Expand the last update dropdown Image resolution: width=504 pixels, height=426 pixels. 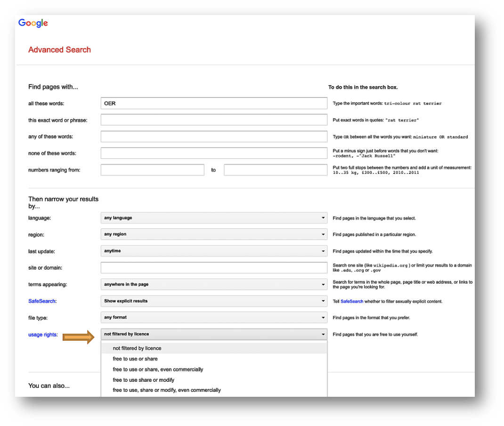[x=213, y=251]
